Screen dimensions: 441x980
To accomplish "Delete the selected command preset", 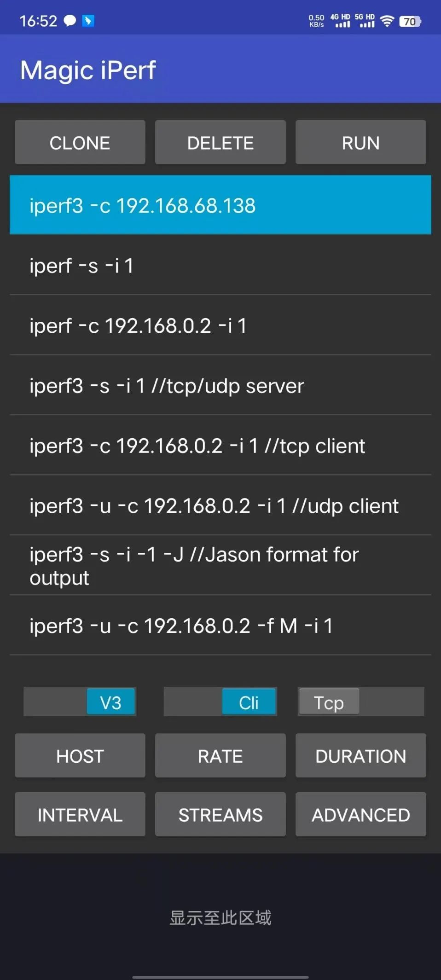I will point(220,142).
